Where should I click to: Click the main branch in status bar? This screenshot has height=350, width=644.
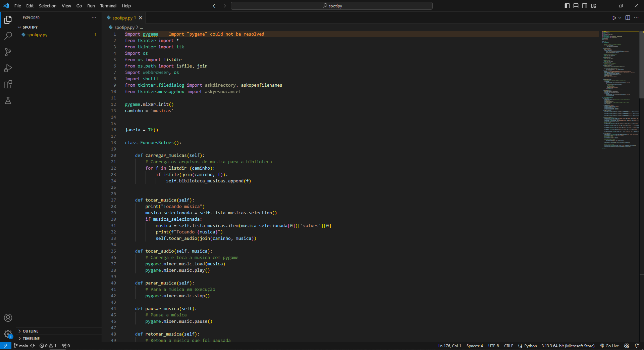[x=21, y=346]
